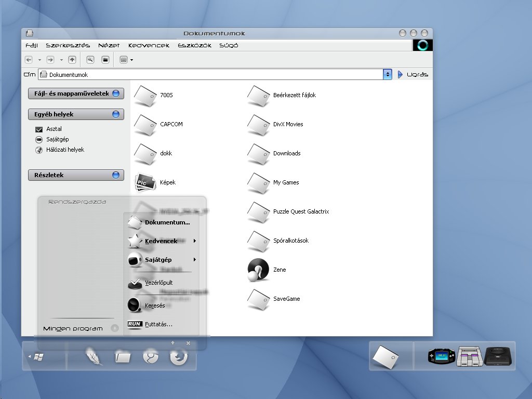
Task: Select the SaveGame folder icon
Action: pos(259,299)
